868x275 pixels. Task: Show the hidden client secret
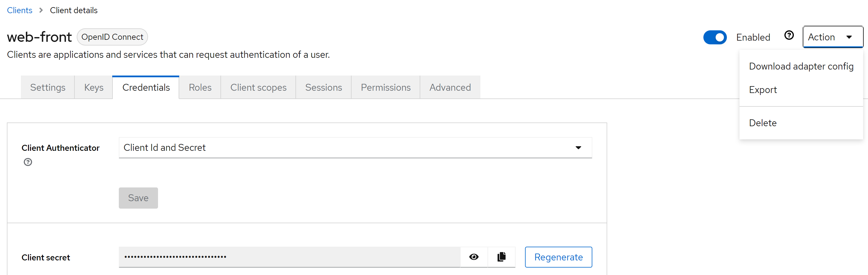pos(474,257)
